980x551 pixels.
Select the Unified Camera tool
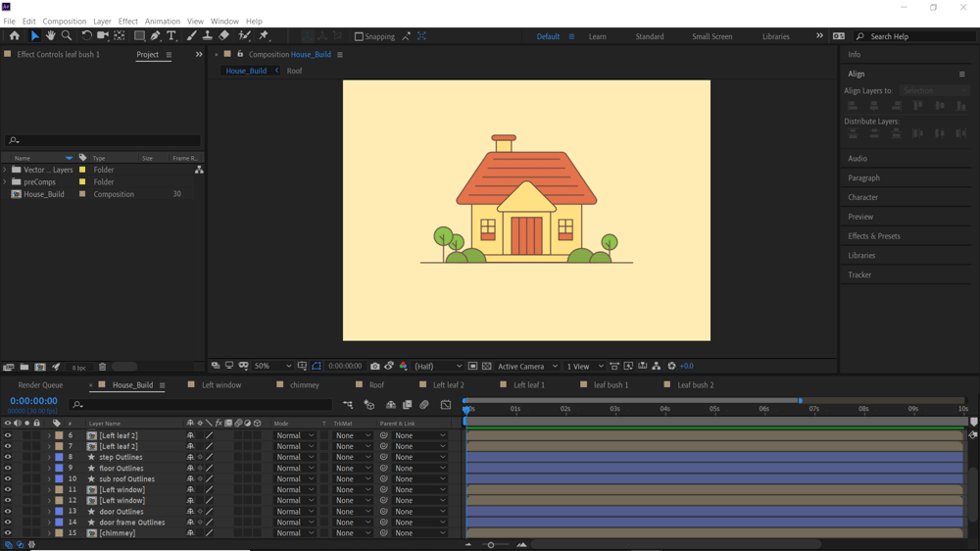103,36
